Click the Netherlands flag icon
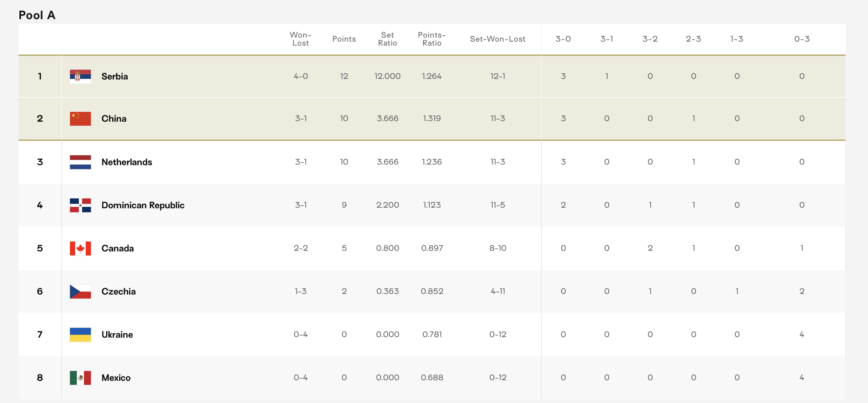 [80, 162]
